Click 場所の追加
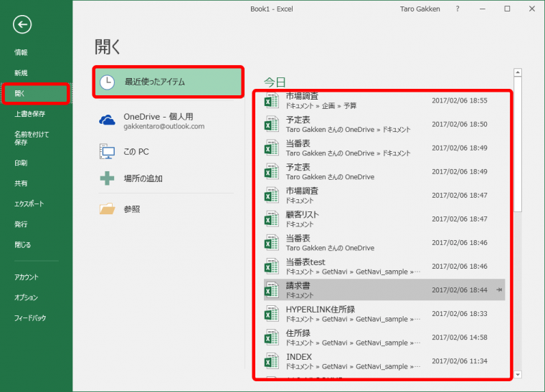 [167, 178]
